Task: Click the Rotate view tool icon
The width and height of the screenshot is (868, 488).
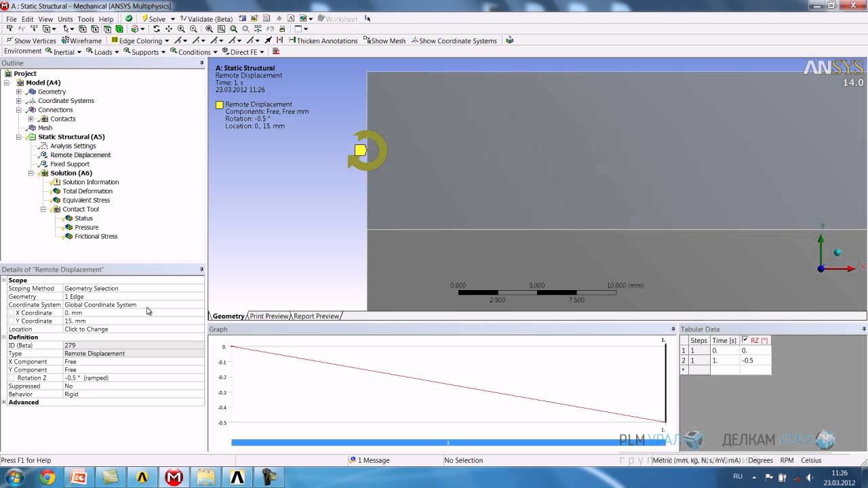Action: pyautogui.click(x=157, y=29)
